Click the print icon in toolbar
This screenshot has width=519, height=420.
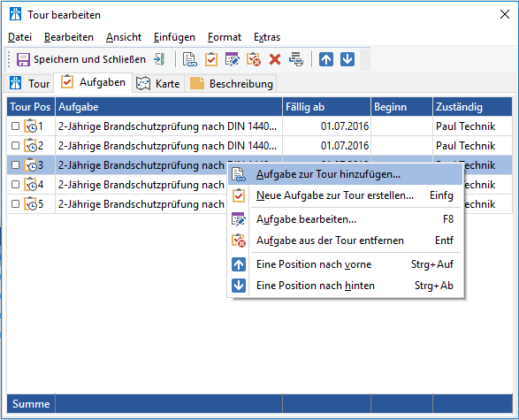coord(296,59)
